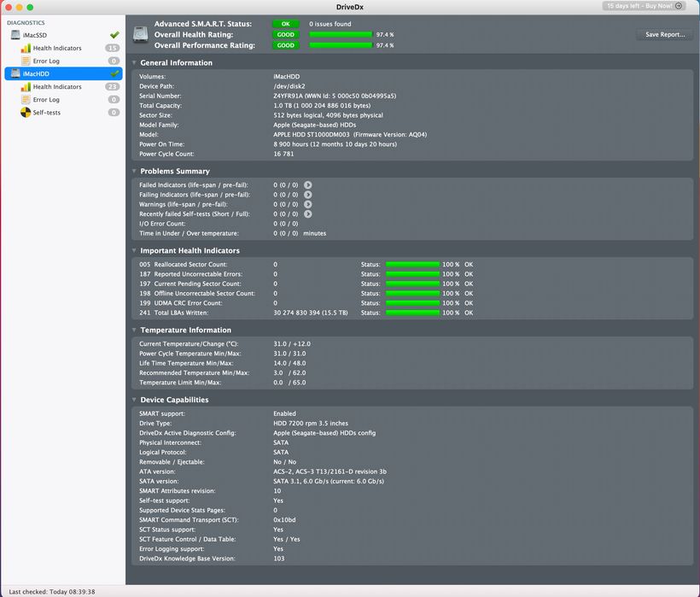Open Health Indicators for iMacSSD
This screenshot has width=700, height=597.
(57, 48)
